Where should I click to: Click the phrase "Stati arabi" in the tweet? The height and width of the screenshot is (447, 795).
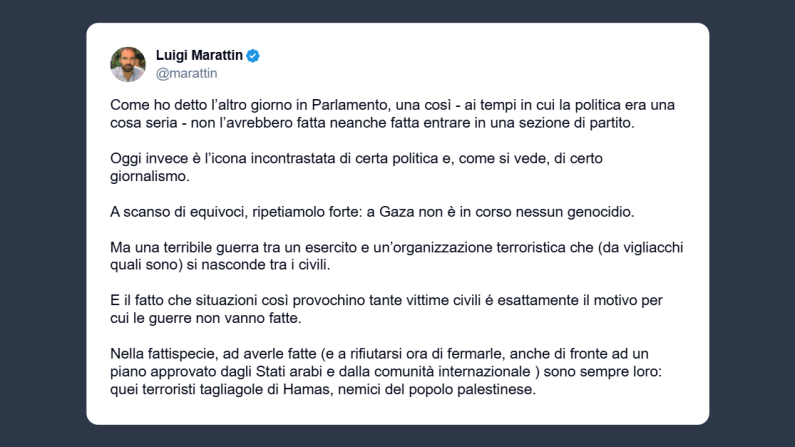[x=287, y=373]
